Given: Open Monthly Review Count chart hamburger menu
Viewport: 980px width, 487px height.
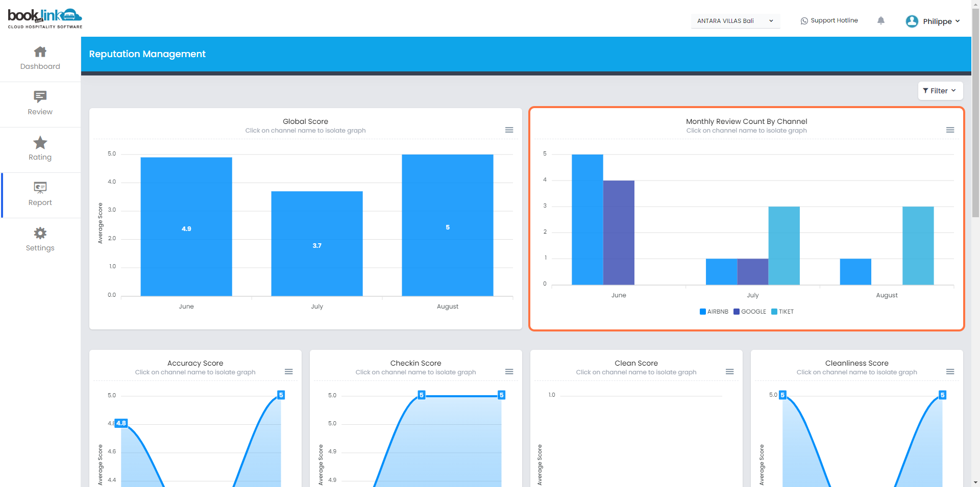Looking at the screenshot, I should coord(950,130).
